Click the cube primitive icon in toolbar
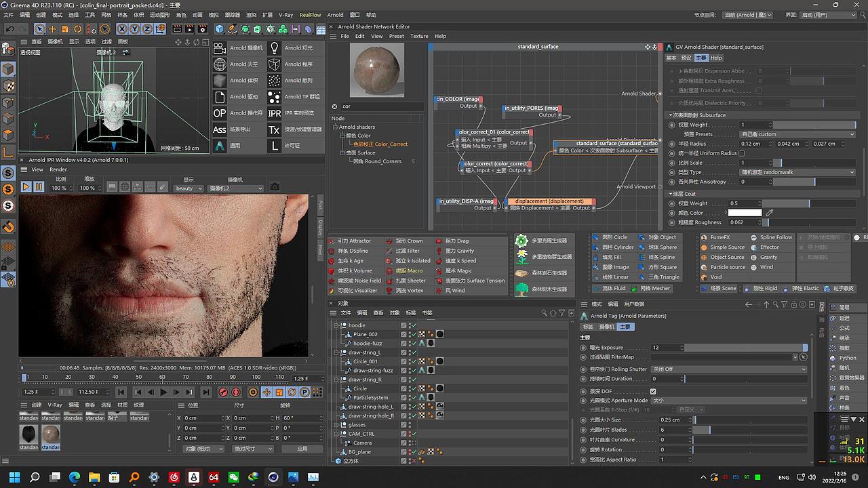The width and height of the screenshot is (868, 488). [220, 29]
